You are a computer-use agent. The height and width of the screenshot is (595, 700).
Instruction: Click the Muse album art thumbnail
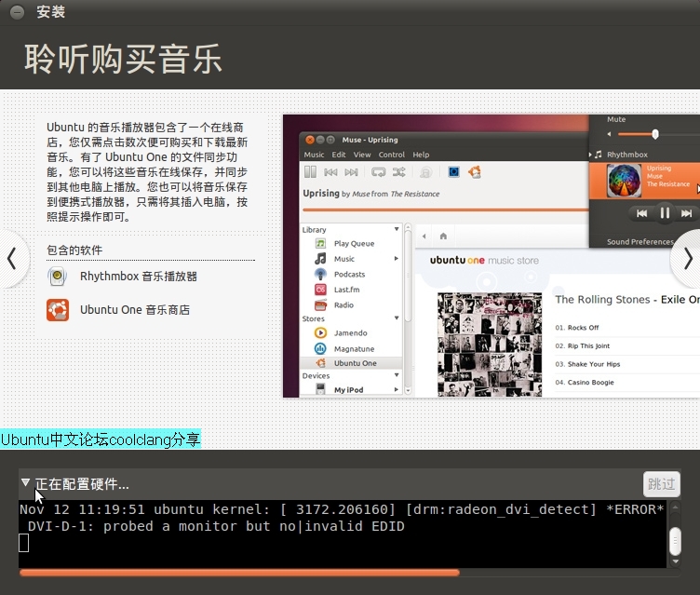tap(624, 181)
